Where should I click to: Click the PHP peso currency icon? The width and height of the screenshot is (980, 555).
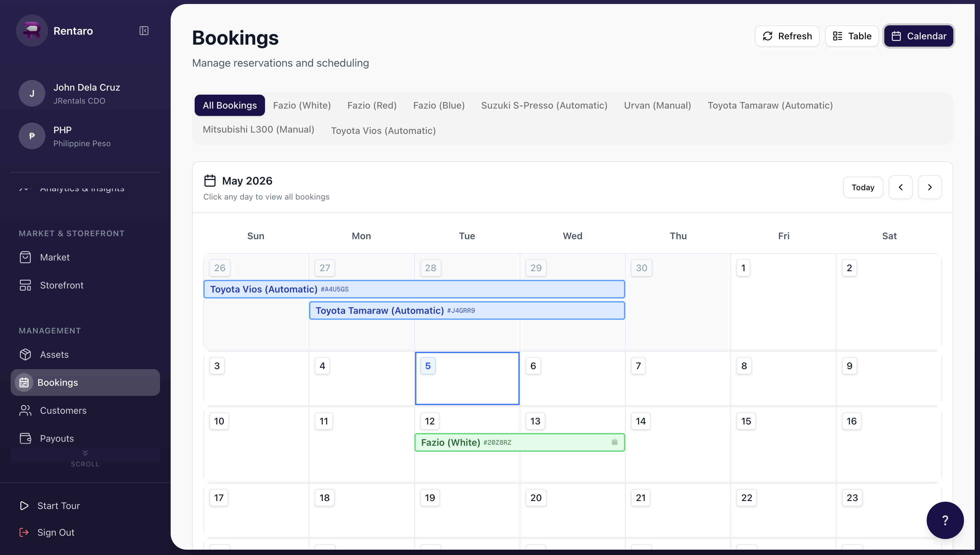tap(32, 136)
